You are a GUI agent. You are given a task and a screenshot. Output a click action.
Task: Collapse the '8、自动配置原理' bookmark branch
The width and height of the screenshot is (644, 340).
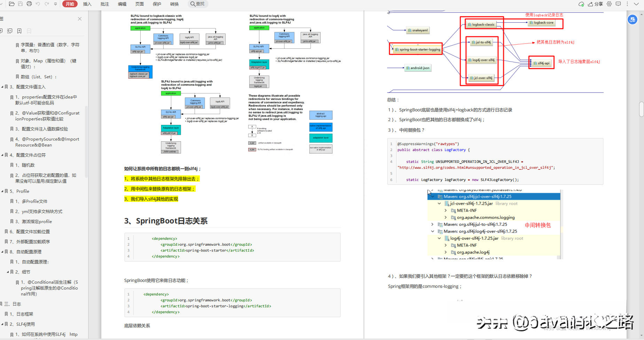2,252
